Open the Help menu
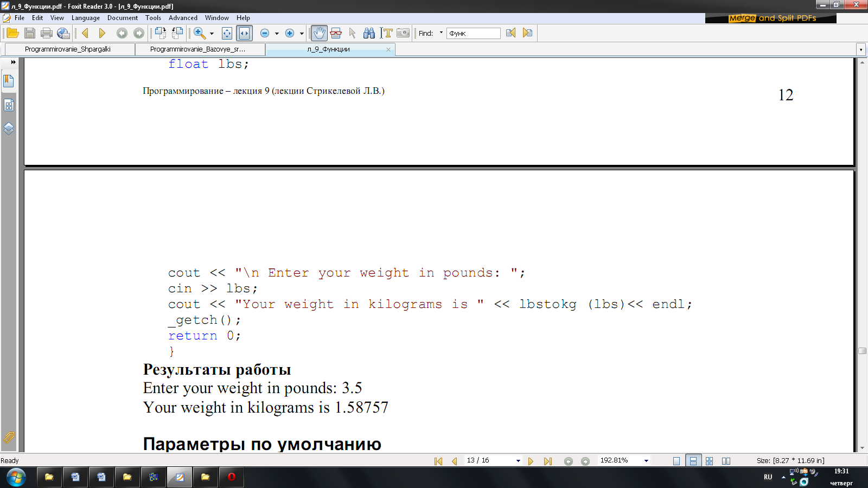The width and height of the screenshot is (868, 488). coord(243,18)
